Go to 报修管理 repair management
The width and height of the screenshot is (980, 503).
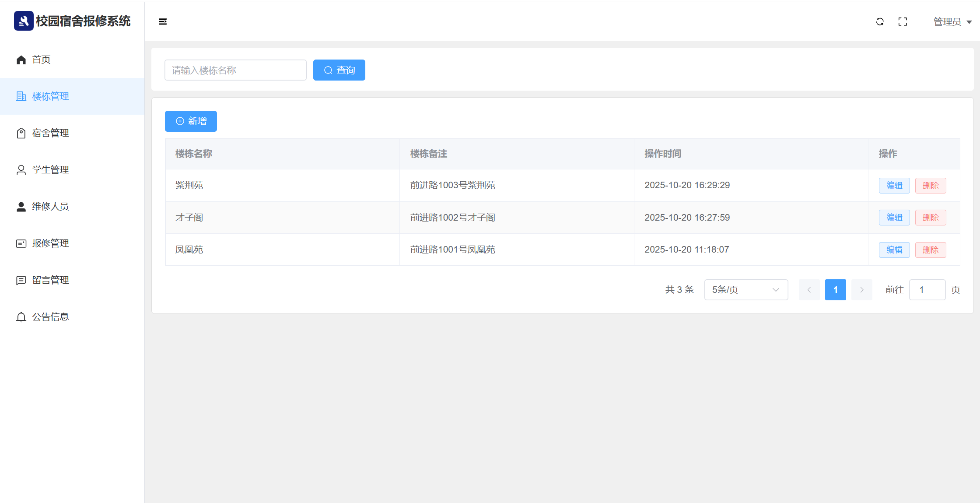(x=50, y=243)
